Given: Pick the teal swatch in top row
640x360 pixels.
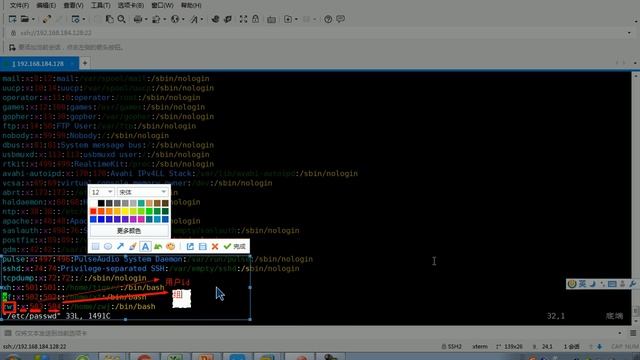Looking at the screenshot, I should coord(141,203).
